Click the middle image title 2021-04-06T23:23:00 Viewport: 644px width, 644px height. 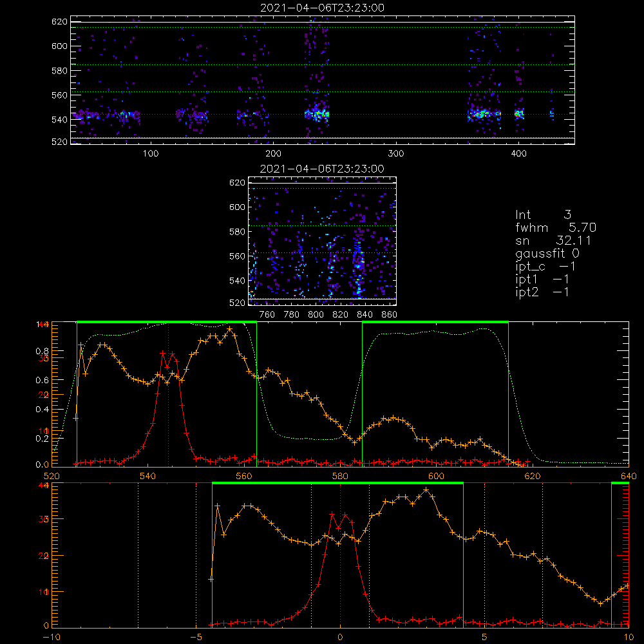[323, 169]
